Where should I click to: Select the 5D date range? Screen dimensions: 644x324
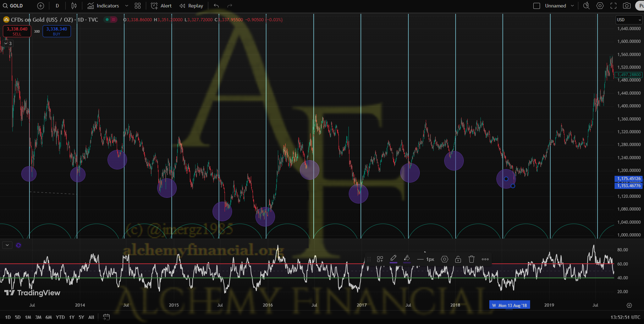tap(18, 317)
